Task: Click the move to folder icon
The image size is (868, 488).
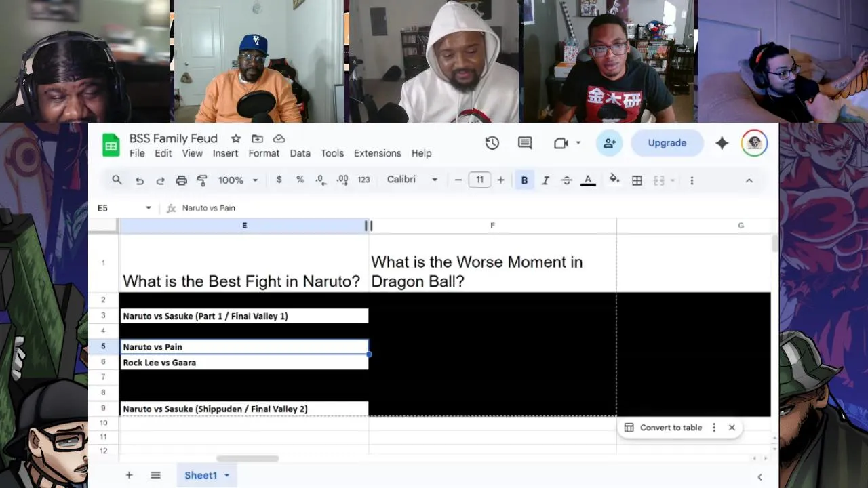Action: [x=257, y=138]
